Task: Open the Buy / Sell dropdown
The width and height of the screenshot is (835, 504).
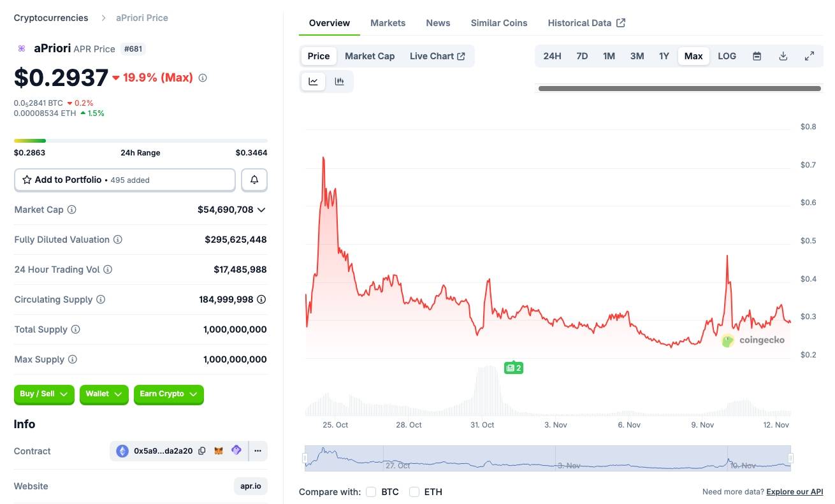Action: coord(44,394)
